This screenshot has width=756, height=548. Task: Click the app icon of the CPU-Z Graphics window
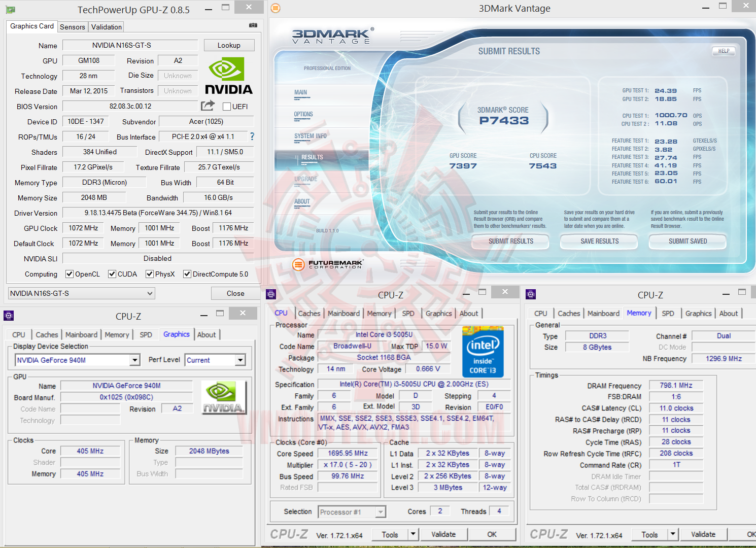[9, 316]
